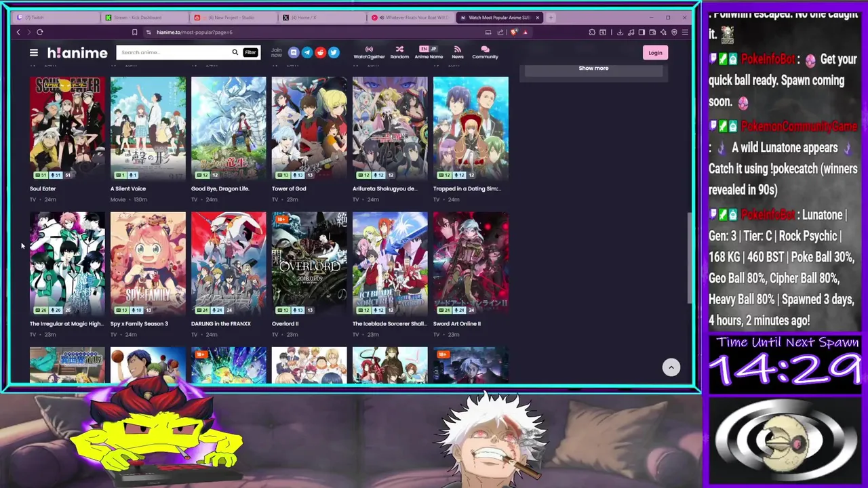
Task: Open the Reddit join link icon
Action: (320, 52)
